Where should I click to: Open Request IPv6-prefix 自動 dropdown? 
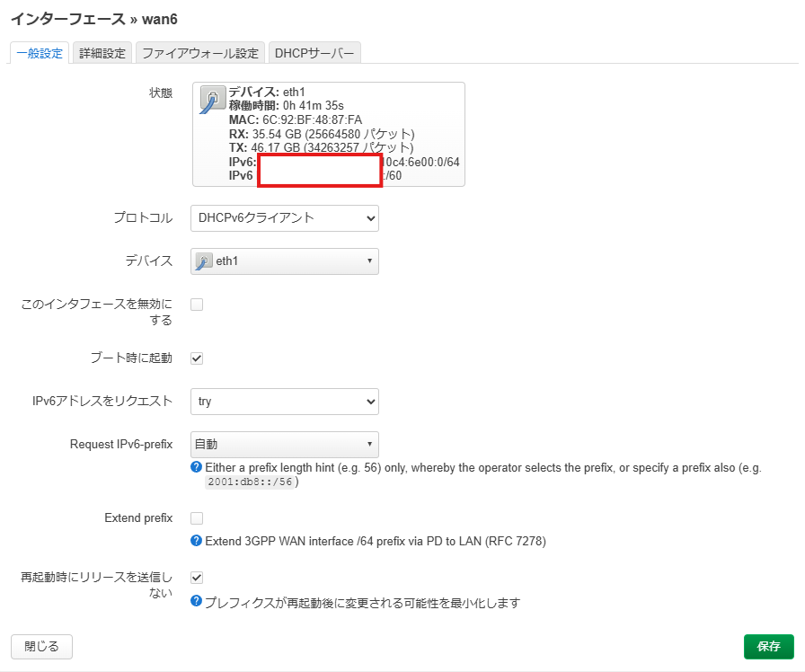pyautogui.click(x=285, y=445)
